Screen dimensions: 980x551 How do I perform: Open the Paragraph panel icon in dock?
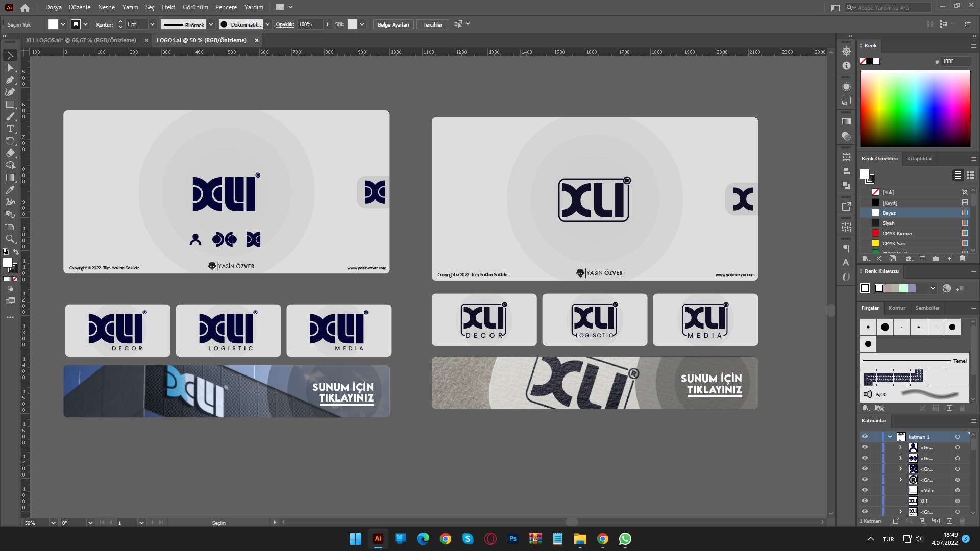(846, 248)
